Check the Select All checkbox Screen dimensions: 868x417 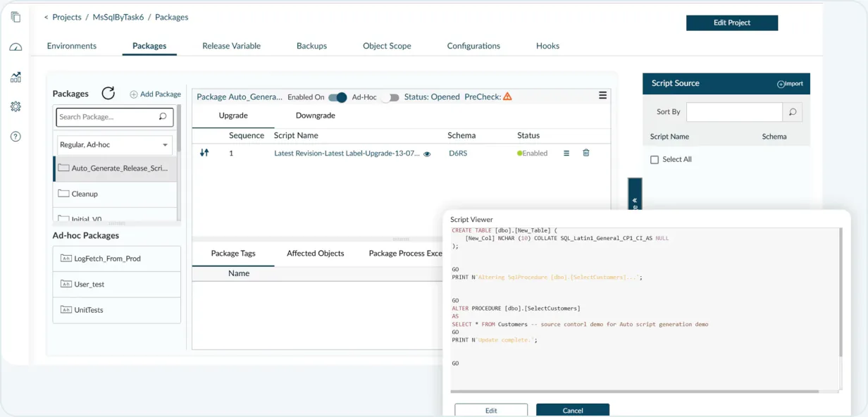point(655,160)
